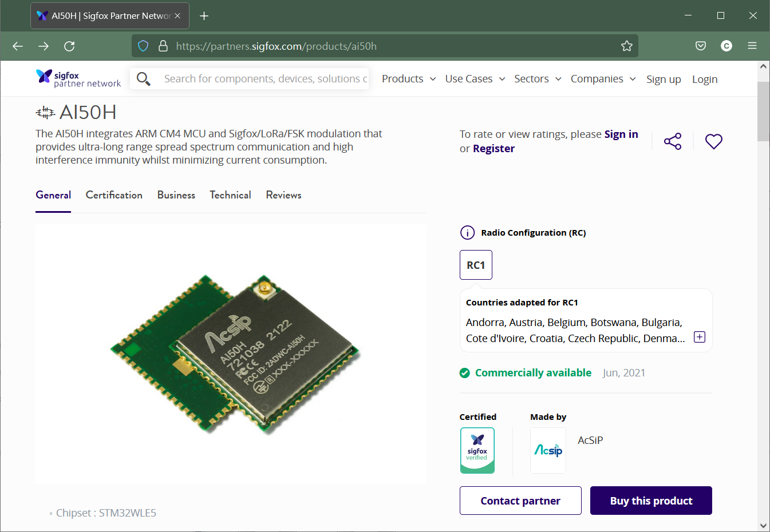Expand the Sectors menu

point(538,79)
